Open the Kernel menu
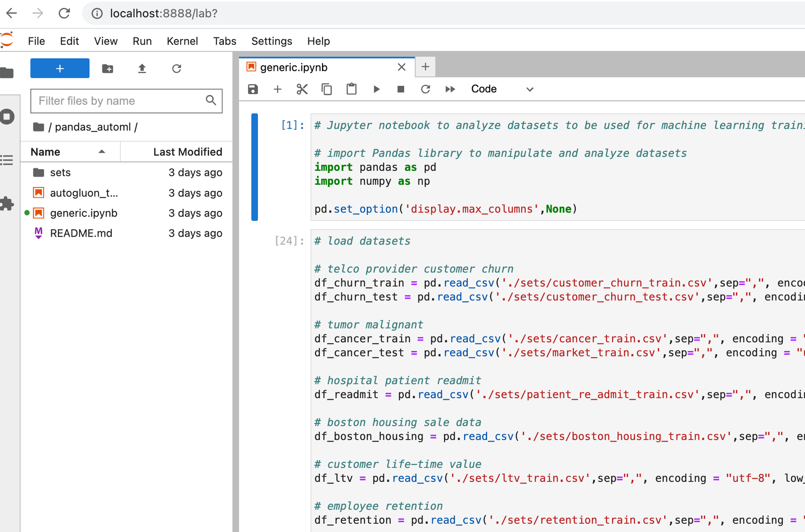 [x=182, y=41]
